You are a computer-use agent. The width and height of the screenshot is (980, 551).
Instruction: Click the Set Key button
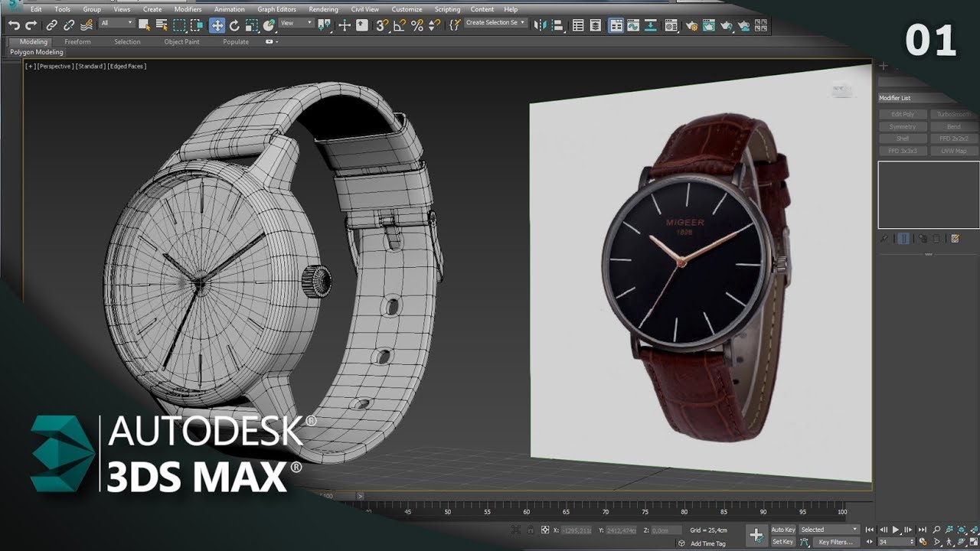783,542
